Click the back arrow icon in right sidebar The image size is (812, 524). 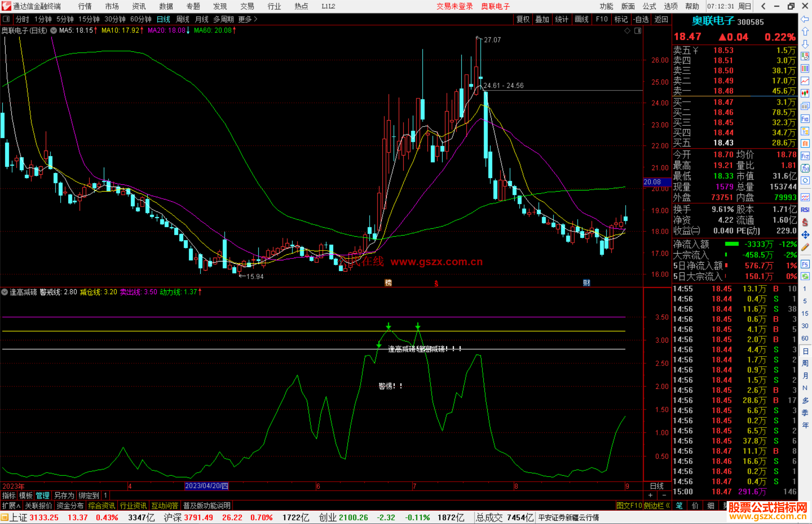(805, 19)
